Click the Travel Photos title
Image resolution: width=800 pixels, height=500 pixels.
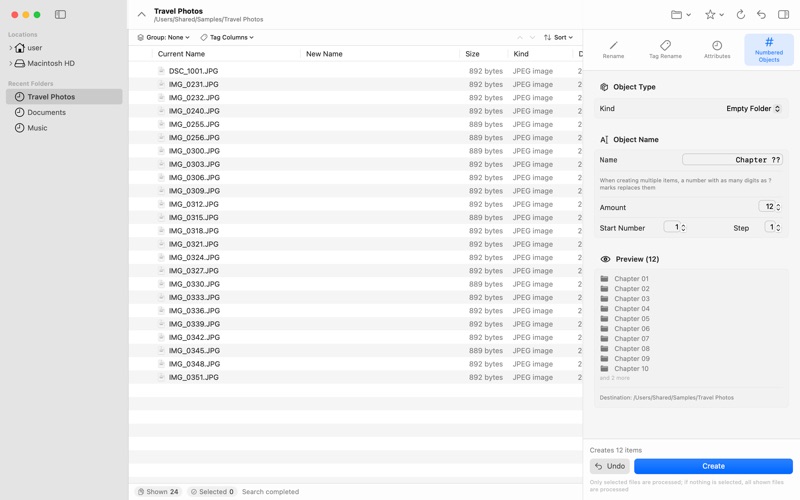point(178,11)
